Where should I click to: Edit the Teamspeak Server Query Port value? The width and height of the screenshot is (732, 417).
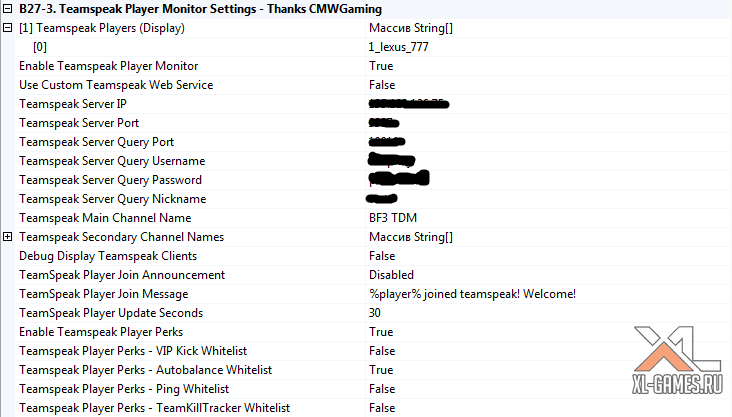click(x=387, y=142)
